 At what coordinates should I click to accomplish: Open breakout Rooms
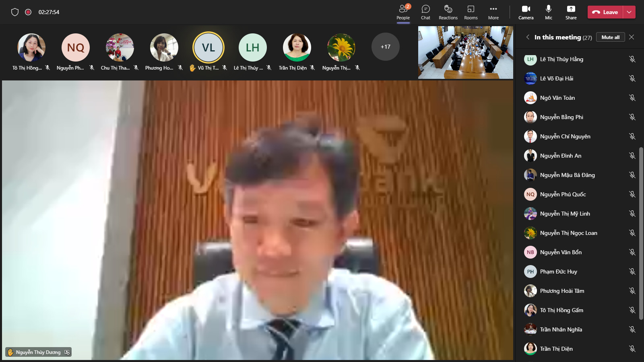[x=471, y=9]
